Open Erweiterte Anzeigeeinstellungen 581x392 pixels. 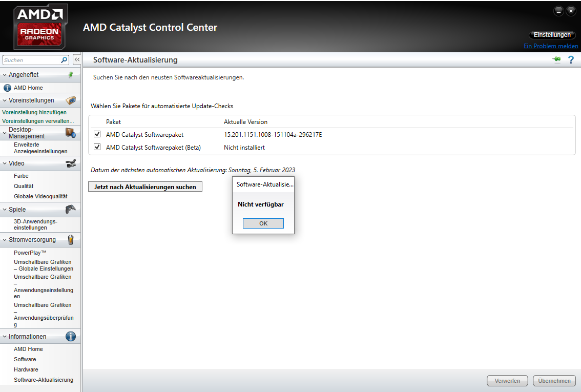click(40, 148)
